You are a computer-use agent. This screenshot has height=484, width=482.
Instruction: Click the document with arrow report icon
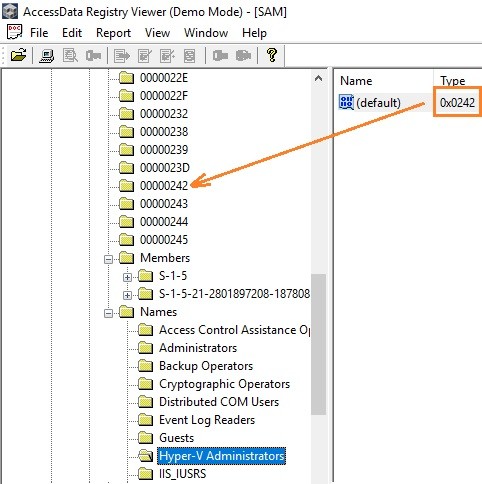point(122,55)
